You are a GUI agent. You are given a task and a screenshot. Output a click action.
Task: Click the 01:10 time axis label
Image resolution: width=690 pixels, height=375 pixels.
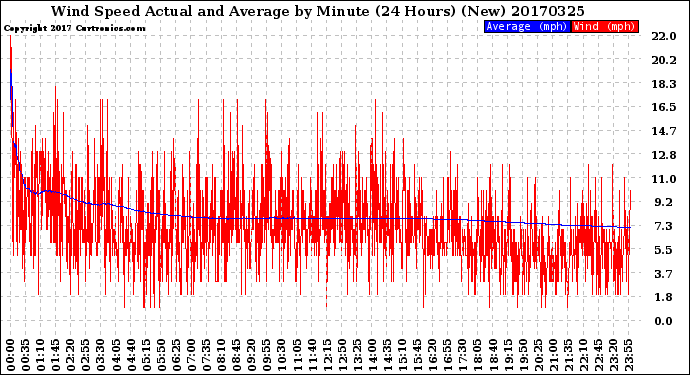[40, 355]
